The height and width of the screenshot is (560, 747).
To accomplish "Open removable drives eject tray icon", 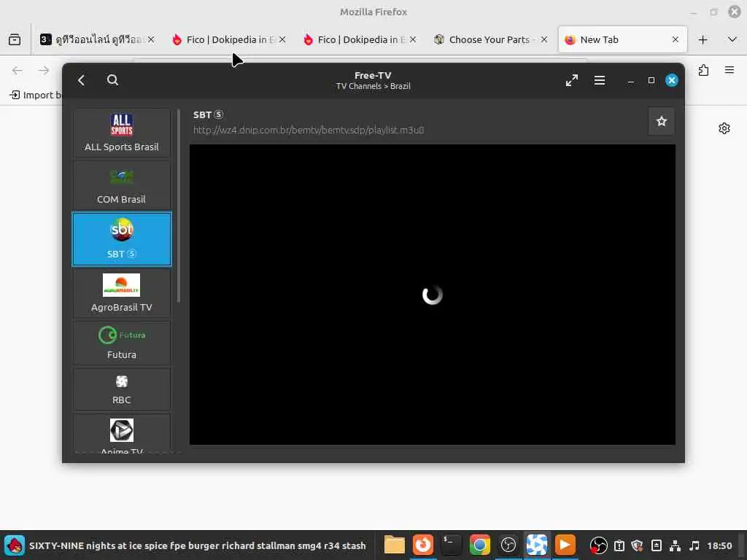I will tap(657, 545).
